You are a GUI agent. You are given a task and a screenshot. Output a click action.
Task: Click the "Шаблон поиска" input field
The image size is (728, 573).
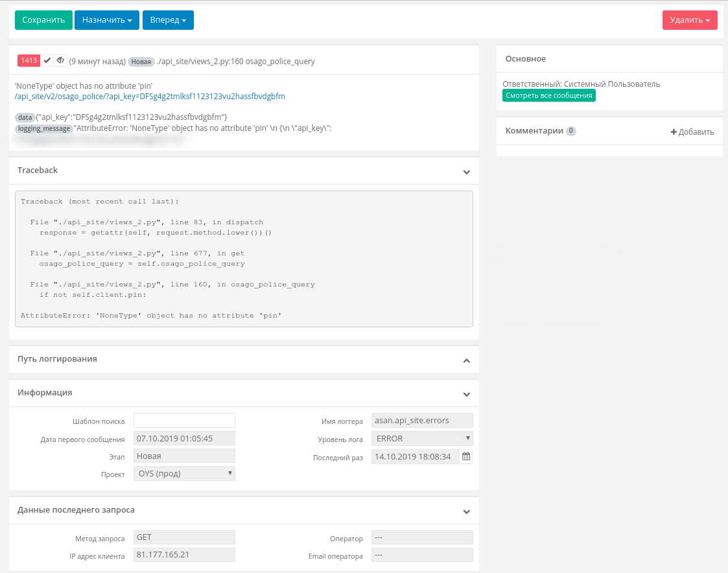coord(184,420)
